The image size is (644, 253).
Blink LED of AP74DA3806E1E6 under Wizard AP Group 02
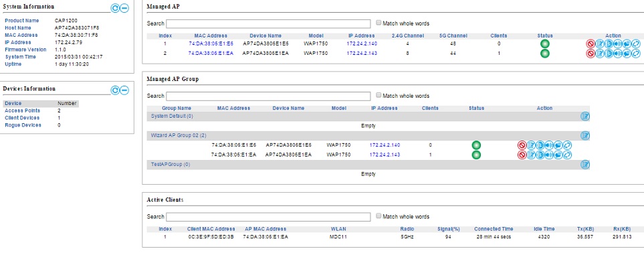click(540, 145)
